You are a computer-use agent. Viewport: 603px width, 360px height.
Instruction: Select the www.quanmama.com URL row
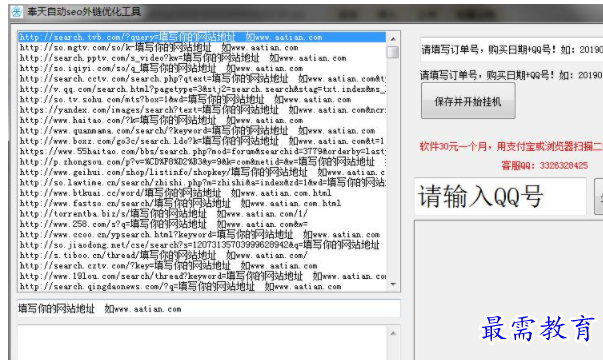point(202,131)
